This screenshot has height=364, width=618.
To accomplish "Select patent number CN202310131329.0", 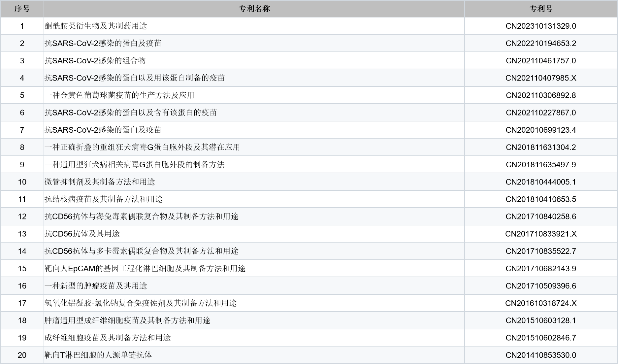I will click(x=541, y=26).
